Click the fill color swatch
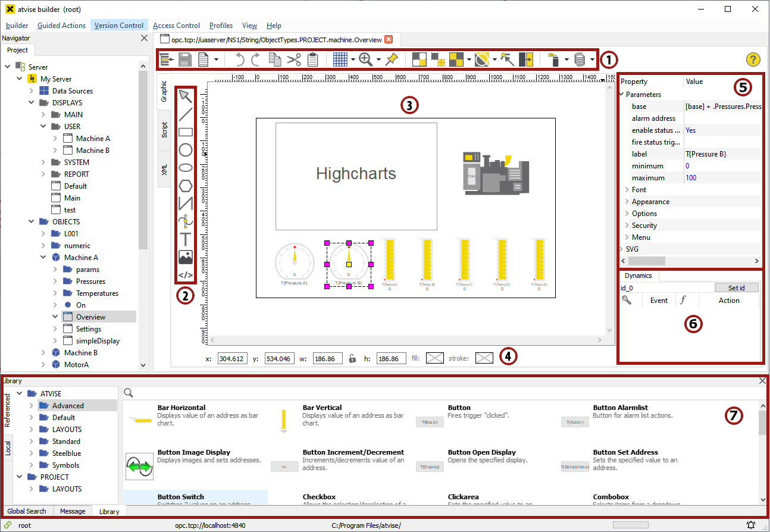 click(x=436, y=358)
